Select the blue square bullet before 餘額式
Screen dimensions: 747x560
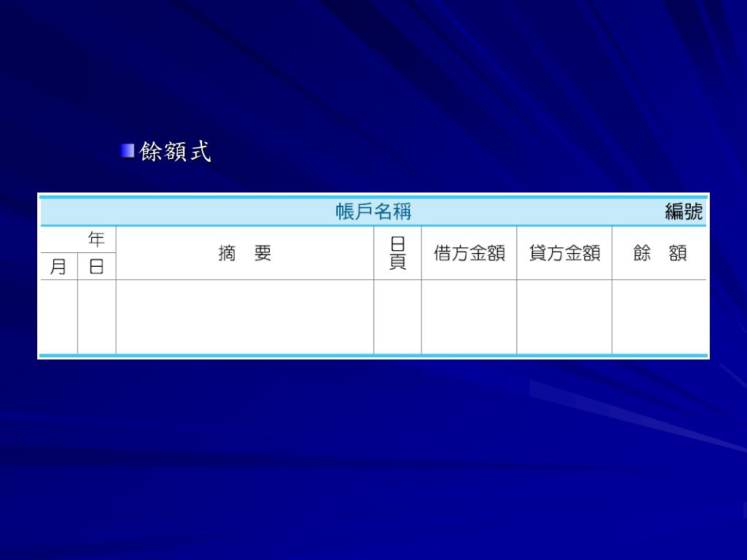[127, 150]
